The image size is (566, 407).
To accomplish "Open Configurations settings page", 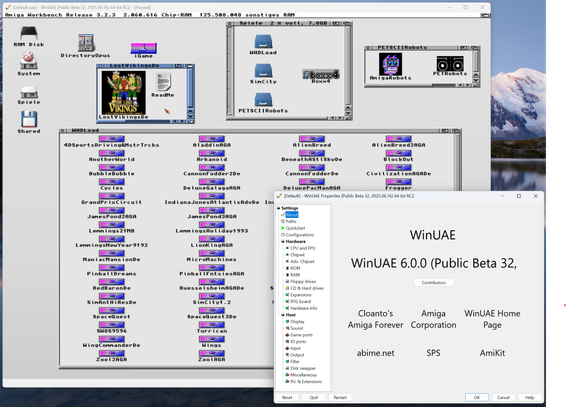I will click(x=300, y=235).
